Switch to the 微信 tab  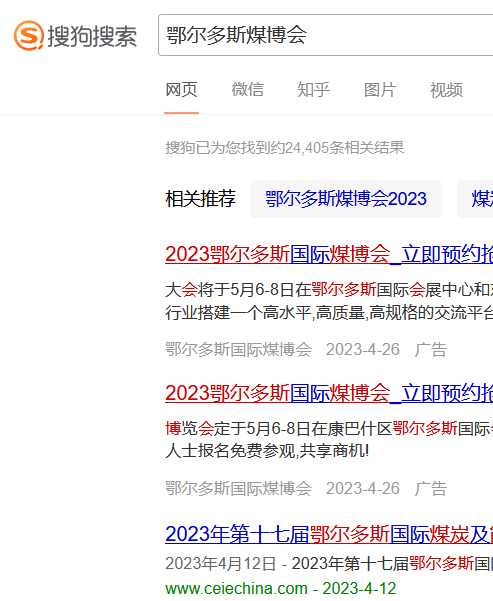click(x=248, y=90)
